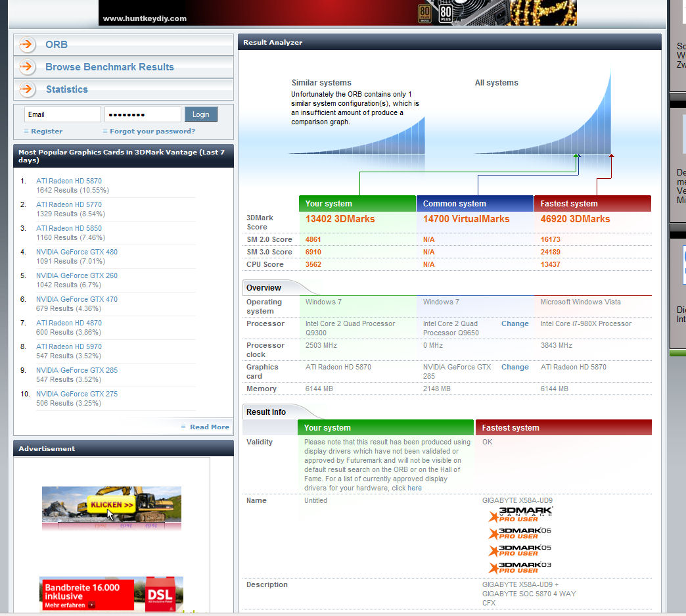
Task: Click Read More under popular graphics cards
Action: tap(209, 427)
